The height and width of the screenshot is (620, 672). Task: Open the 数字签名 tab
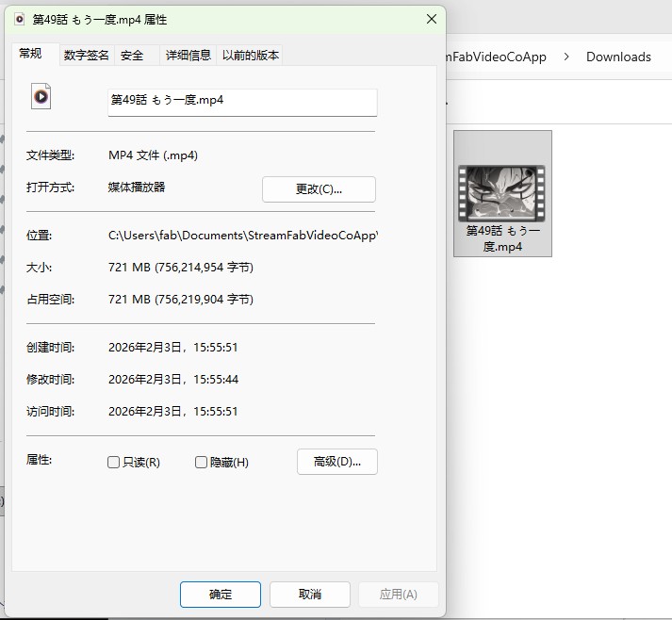click(86, 56)
